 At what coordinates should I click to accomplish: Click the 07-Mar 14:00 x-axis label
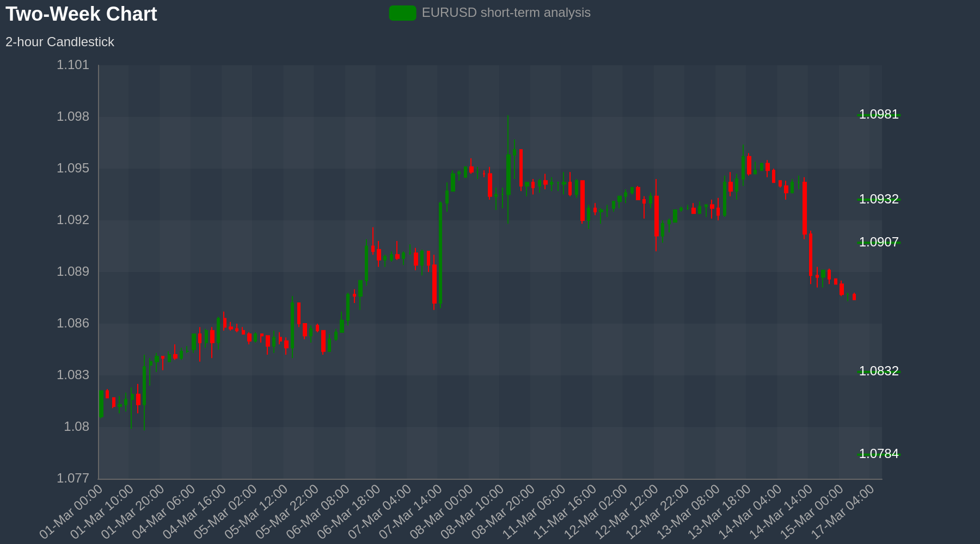click(x=411, y=512)
